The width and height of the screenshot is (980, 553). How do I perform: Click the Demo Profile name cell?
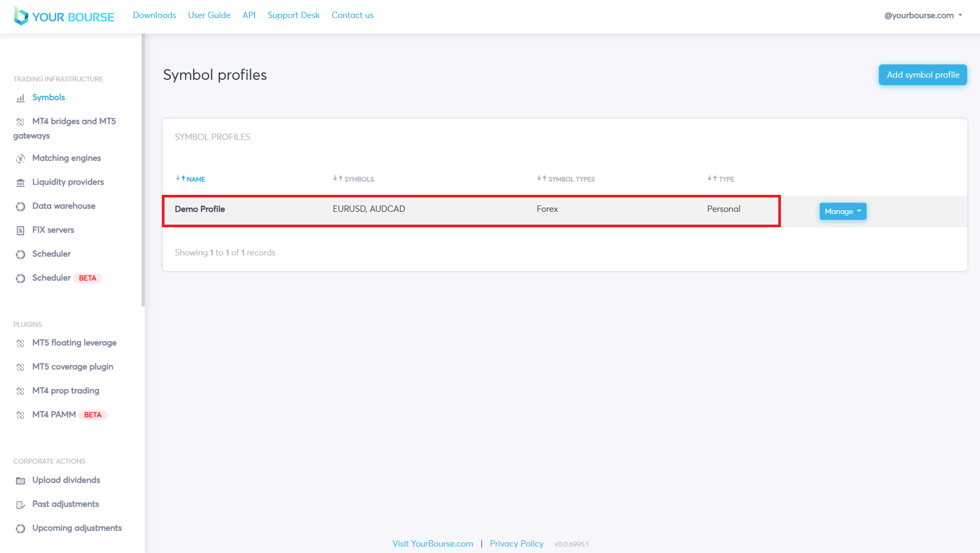click(200, 209)
